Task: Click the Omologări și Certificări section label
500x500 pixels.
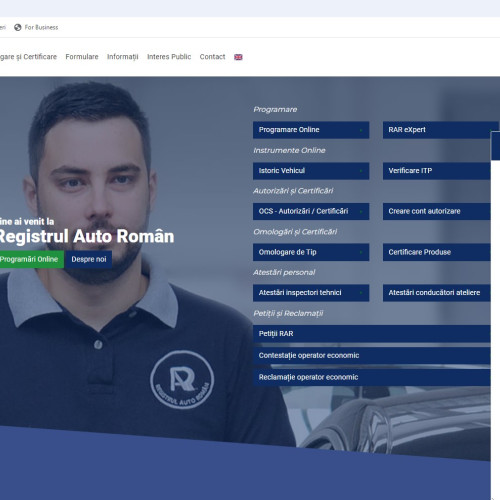Action: 295,232
